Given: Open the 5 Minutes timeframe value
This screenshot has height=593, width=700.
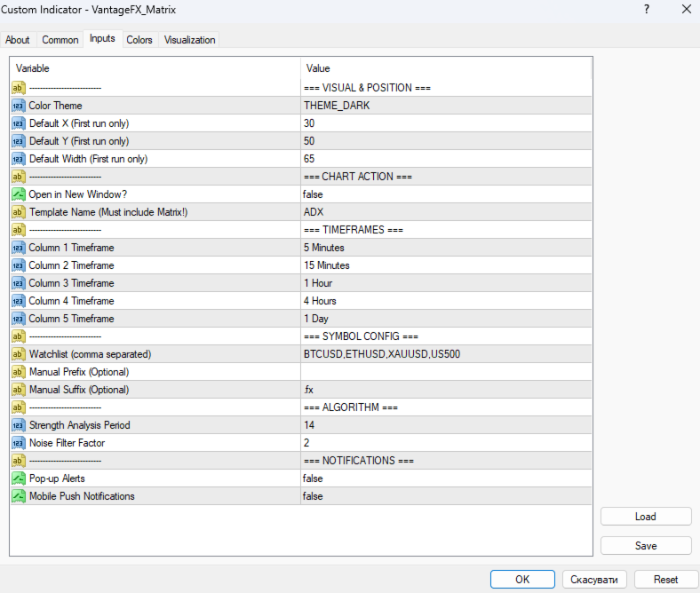Looking at the screenshot, I should tap(446, 248).
